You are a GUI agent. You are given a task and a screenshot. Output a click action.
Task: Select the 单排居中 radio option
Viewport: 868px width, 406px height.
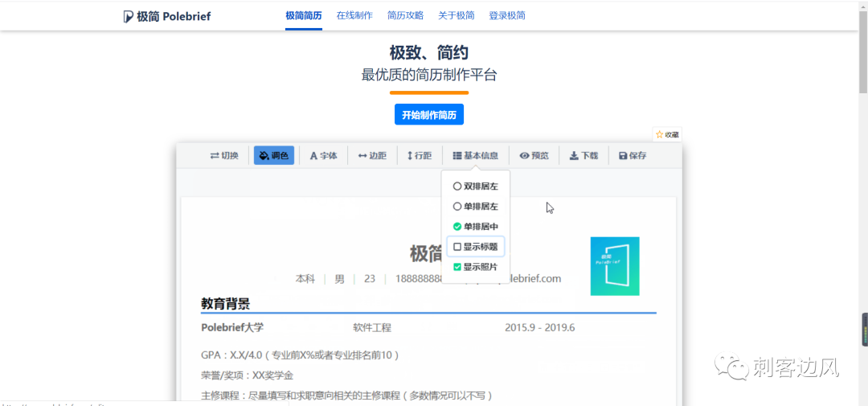[476, 227]
